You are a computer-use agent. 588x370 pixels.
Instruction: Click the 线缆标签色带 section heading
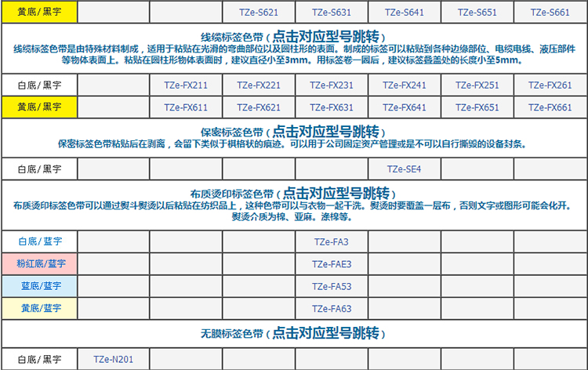(292, 37)
